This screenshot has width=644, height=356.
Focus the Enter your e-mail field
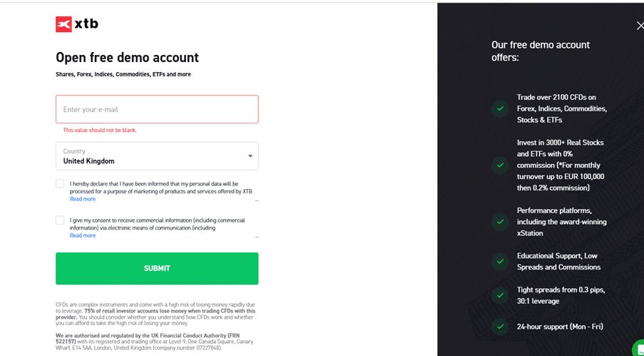click(x=157, y=109)
